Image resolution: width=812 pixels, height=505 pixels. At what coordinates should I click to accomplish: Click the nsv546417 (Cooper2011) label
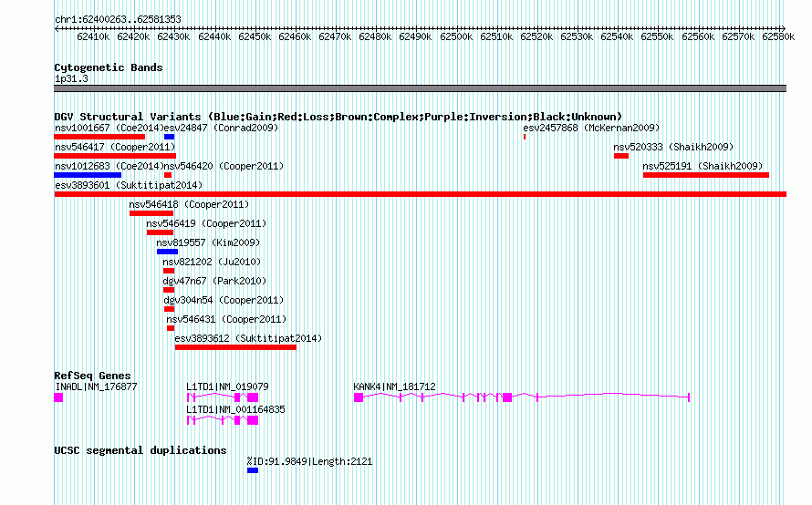(115, 147)
